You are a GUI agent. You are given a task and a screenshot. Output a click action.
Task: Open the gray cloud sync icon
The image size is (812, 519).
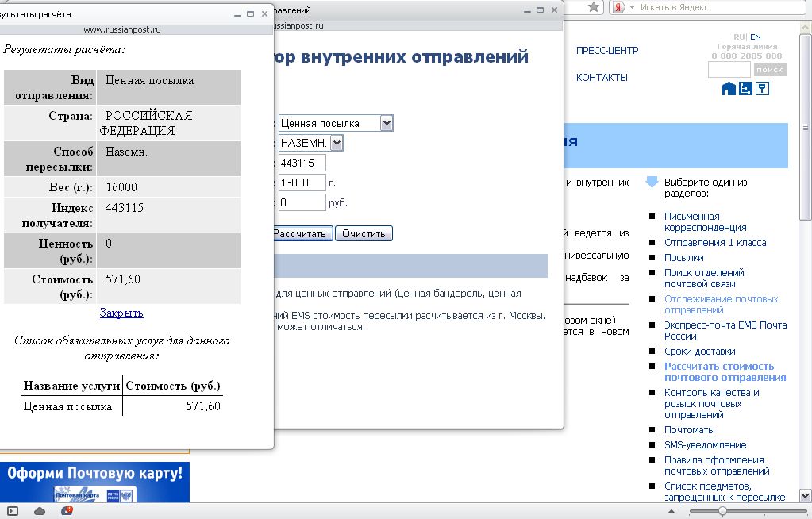[x=40, y=511]
